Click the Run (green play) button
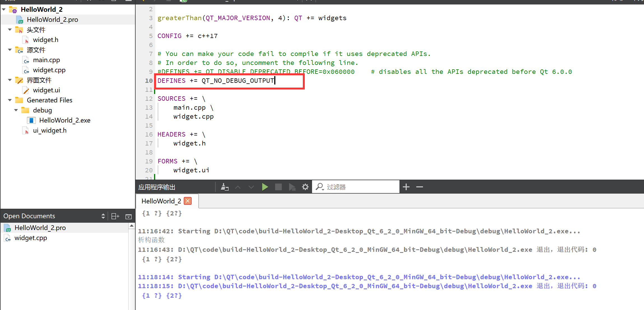 coord(264,187)
